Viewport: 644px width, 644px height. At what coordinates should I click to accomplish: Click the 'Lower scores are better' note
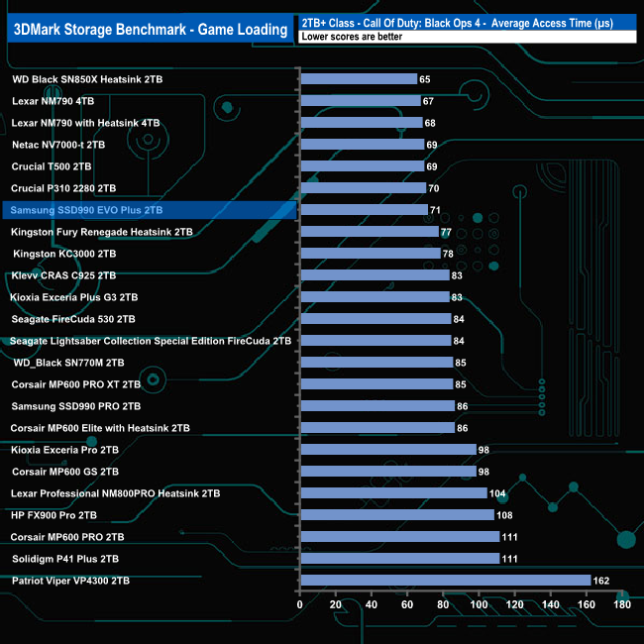pos(352,37)
